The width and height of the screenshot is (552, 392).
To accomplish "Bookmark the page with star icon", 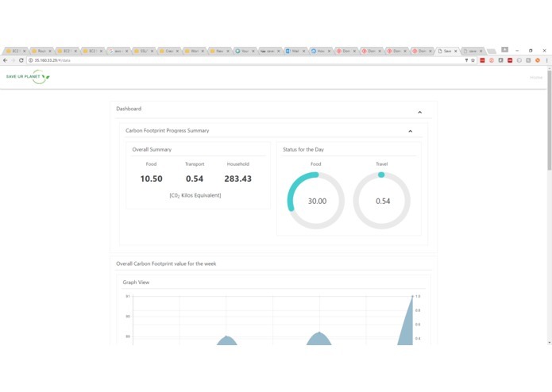I will click(473, 60).
